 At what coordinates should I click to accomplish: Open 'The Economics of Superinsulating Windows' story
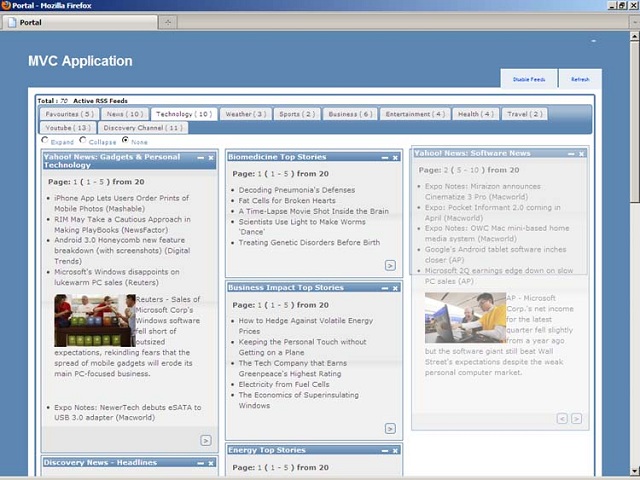(299, 400)
